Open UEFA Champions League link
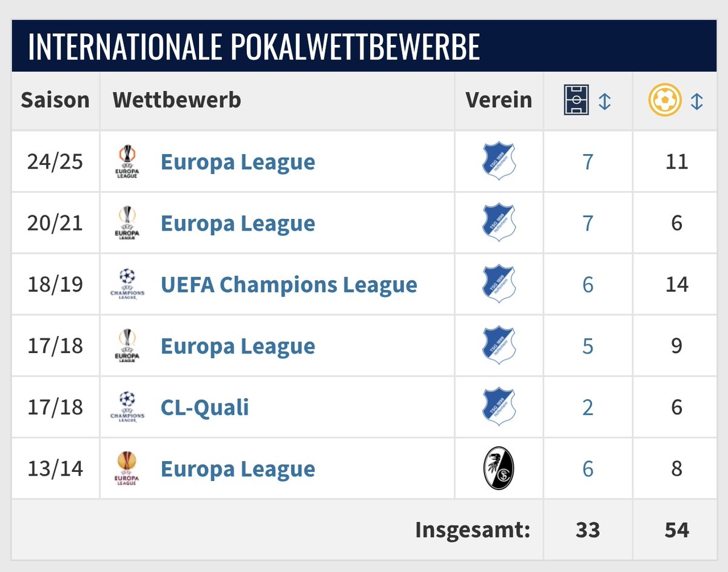728x572 pixels. (289, 284)
